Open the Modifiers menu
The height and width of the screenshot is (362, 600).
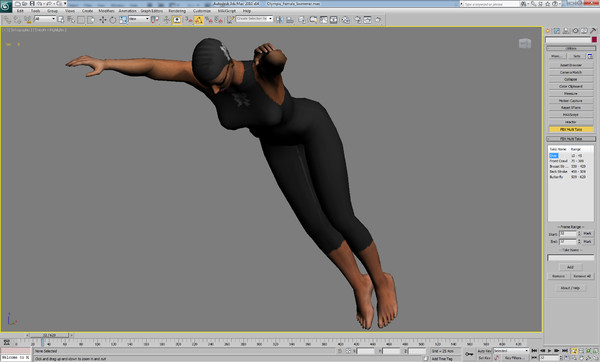point(106,11)
